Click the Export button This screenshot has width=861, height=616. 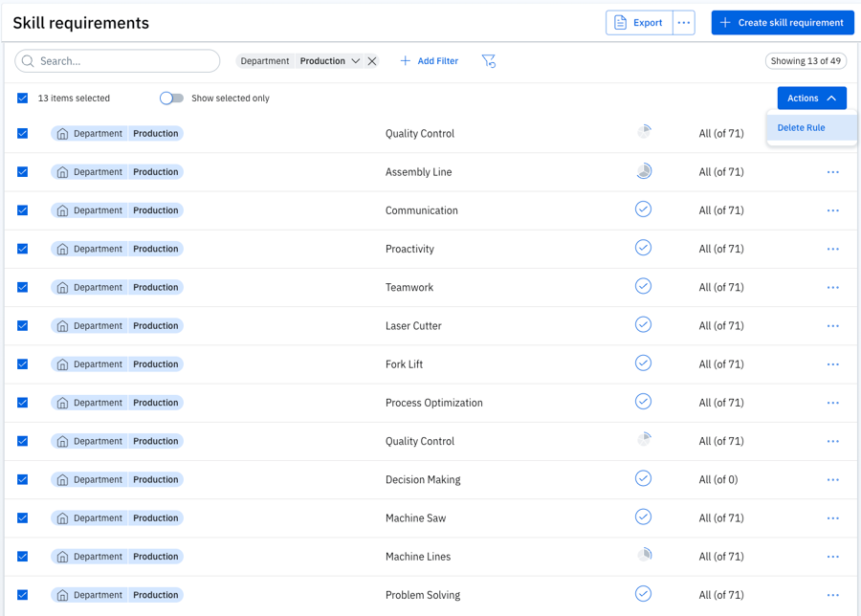pyautogui.click(x=639, y=23)
